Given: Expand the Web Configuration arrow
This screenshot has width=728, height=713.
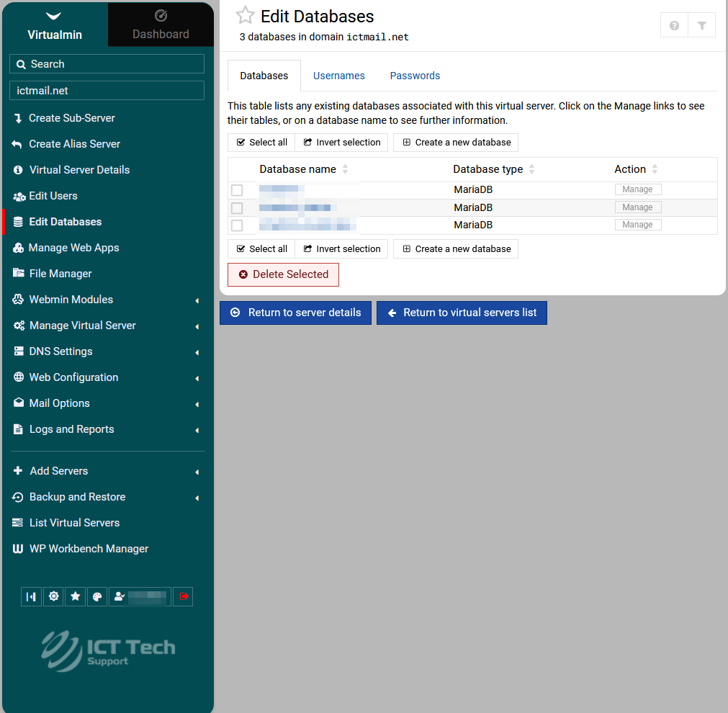Looking at the screenshot, I should [x=197, y=379].
